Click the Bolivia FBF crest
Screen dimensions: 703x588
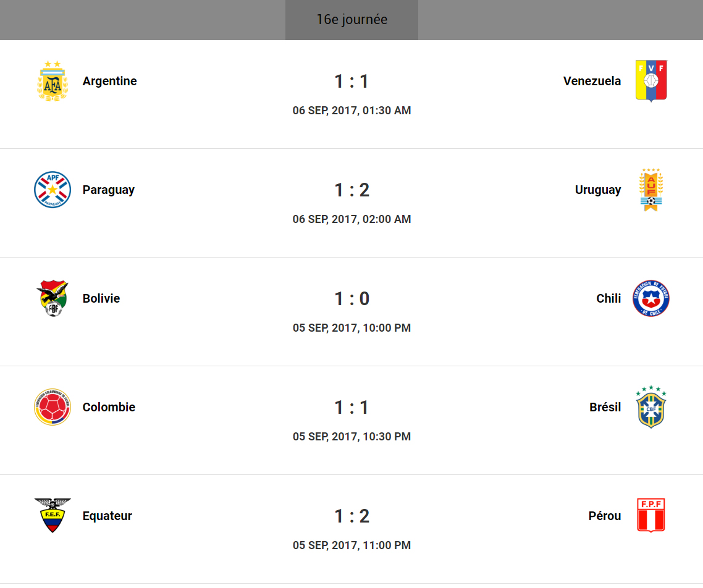[52, 298]
